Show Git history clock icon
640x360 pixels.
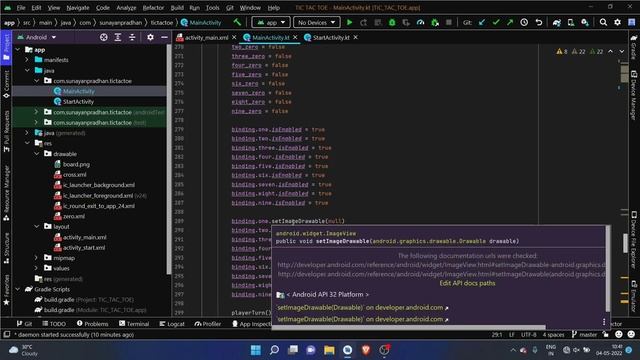pyautogui.click(x=524, y=22)
